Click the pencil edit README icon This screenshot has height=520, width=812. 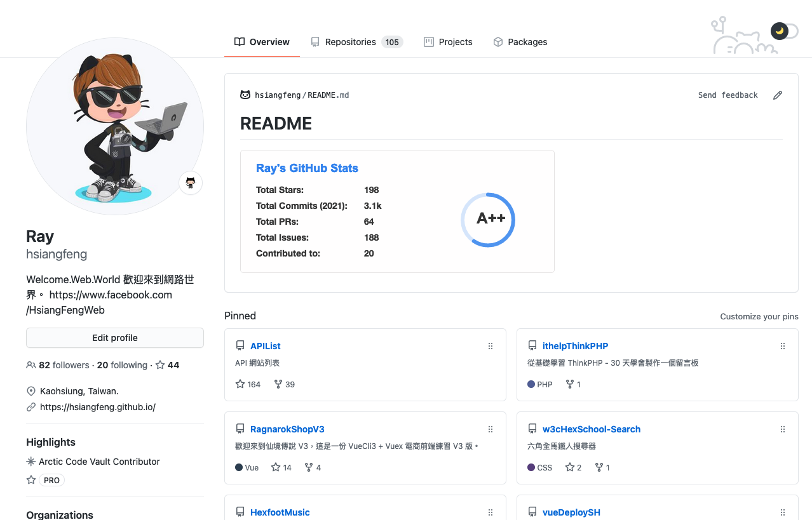click(x=777, y=95)
